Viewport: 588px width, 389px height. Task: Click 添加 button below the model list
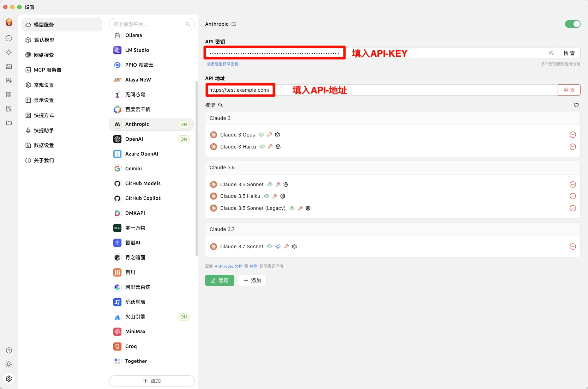click(252, 280)
